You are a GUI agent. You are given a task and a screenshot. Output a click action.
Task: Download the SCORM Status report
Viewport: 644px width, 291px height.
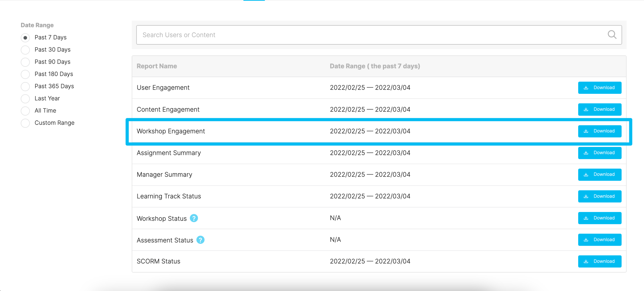click(599, 261)
